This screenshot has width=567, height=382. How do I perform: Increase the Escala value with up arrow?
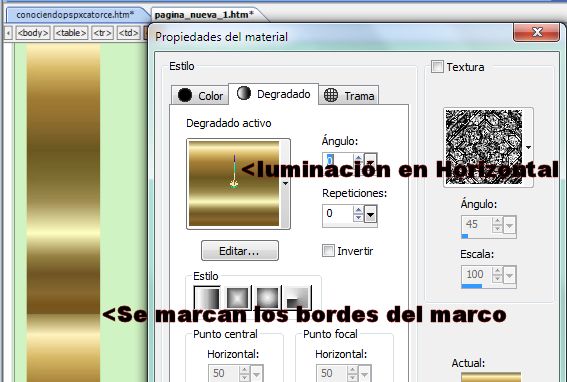coord(498,271)
